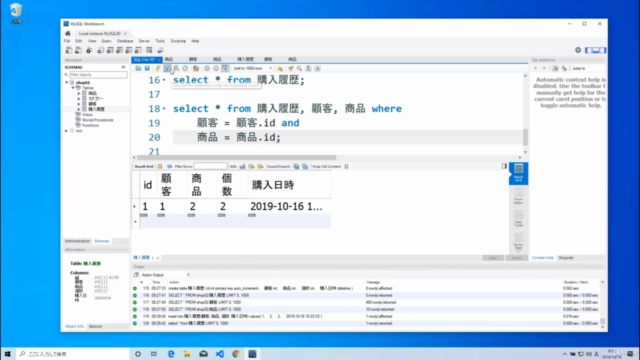The image size is (640, 360).
Task: Open the inspector icon in main toolbar
Action: tap(89, 50)
